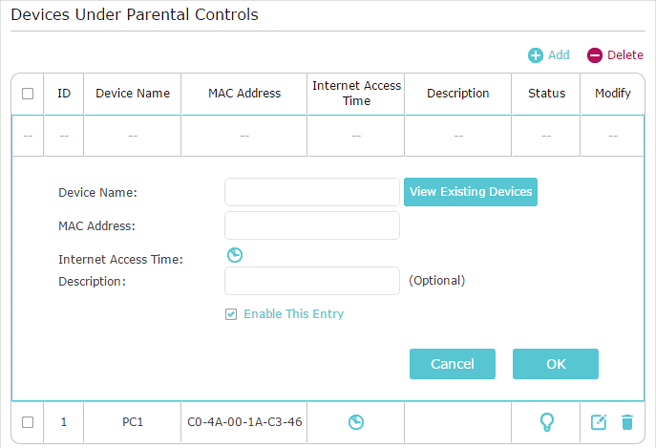Delete PC1 entry with trash icon
The height and width of the screenshot is (448, 656).
point(627,422)
